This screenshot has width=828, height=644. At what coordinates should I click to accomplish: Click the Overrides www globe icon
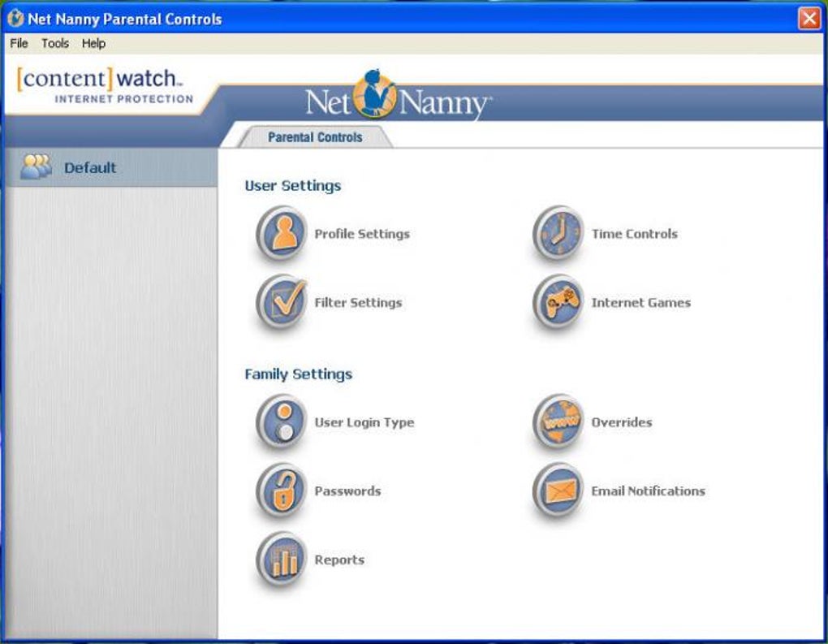coord(558,421)
